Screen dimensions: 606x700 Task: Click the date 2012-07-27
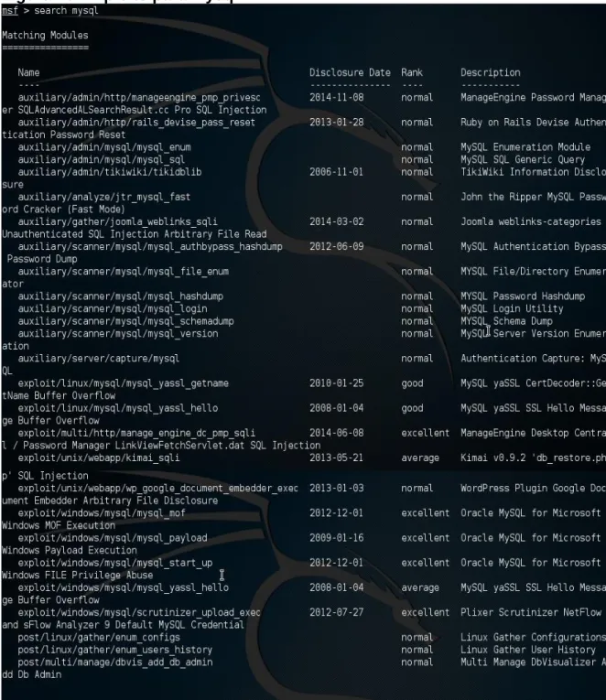point(337,612)
